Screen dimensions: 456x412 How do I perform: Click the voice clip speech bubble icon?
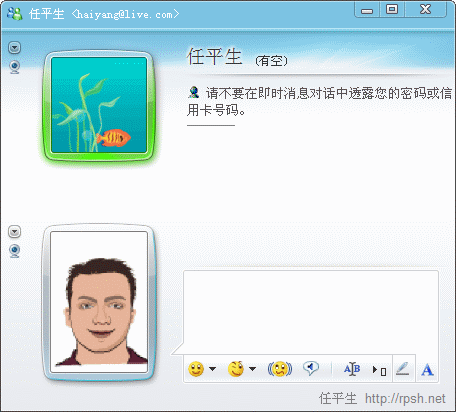click(x=311, y=369)
